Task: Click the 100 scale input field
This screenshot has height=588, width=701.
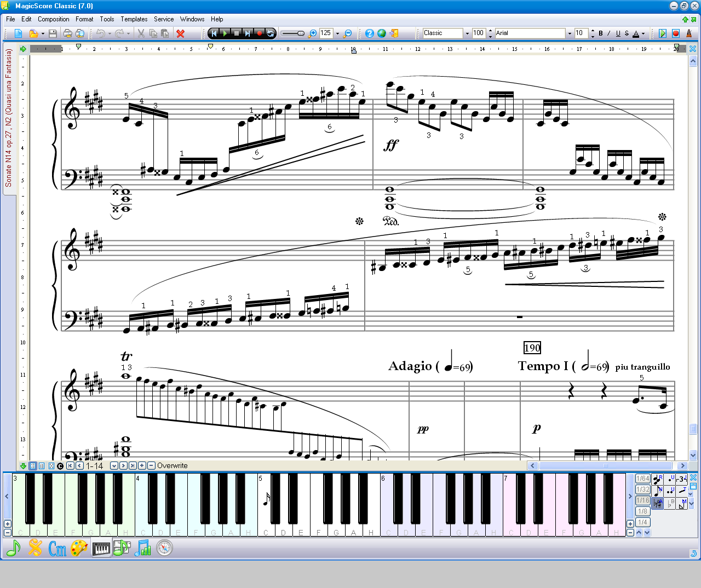Action: coord(479,33)
